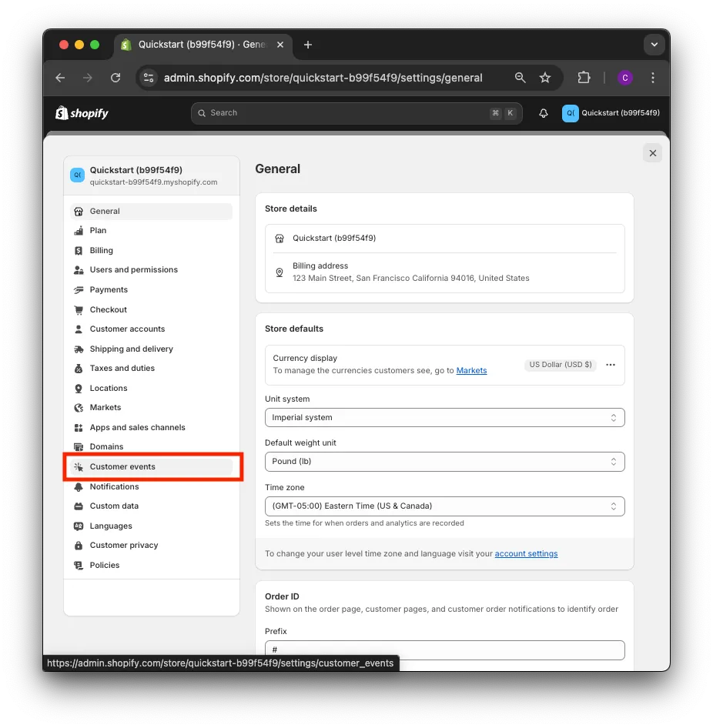Click the Users and permissions icon
This screenshot has width=713, height=728.
coord(79,270)
